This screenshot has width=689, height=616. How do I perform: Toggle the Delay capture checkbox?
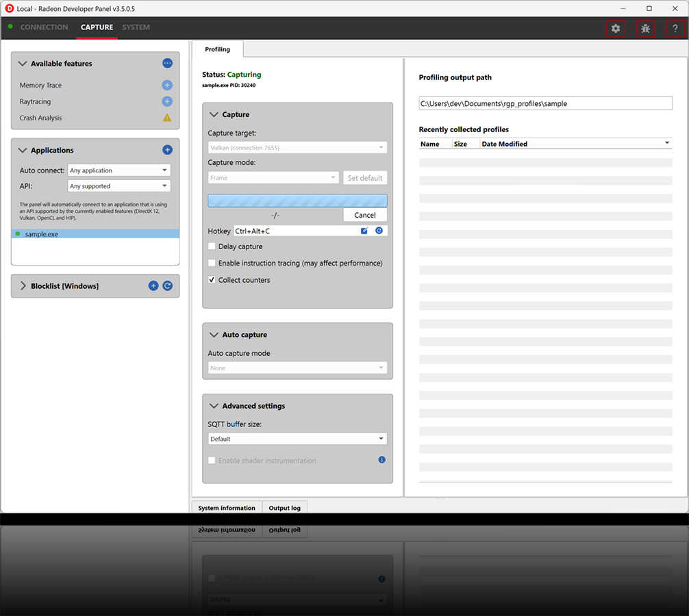212,246
